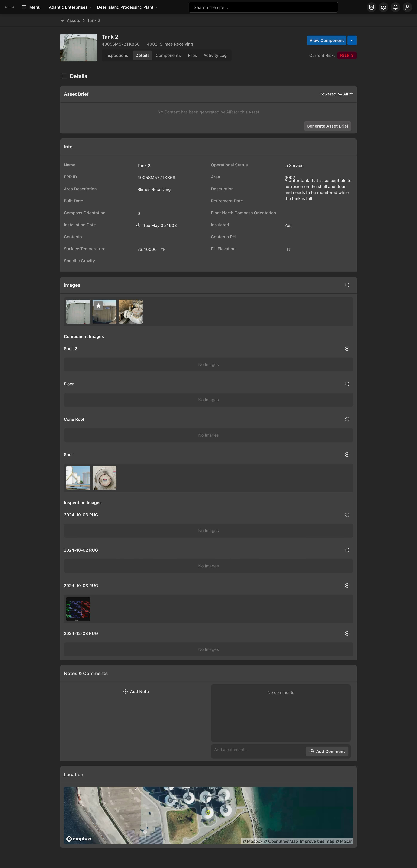Viewport: 417px width, 868px height.
Task: Click the info icon beside Installation Date
Action: 138,225
